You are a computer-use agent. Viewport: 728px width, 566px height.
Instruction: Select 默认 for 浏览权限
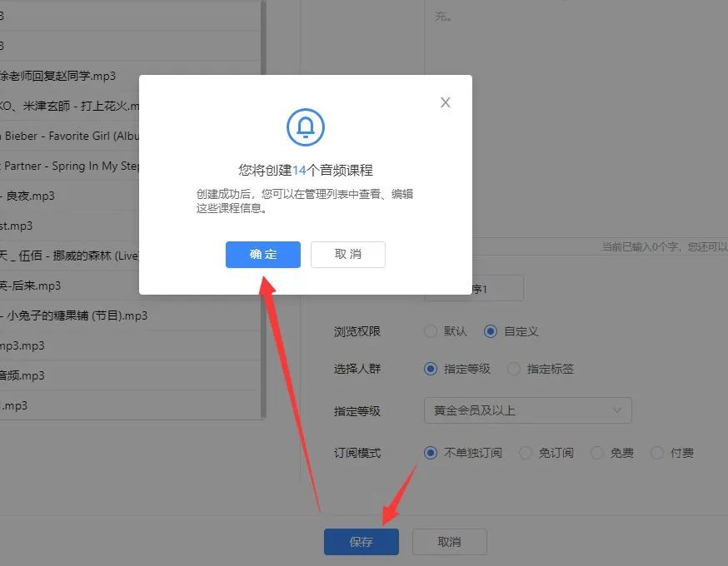(431, 331)
